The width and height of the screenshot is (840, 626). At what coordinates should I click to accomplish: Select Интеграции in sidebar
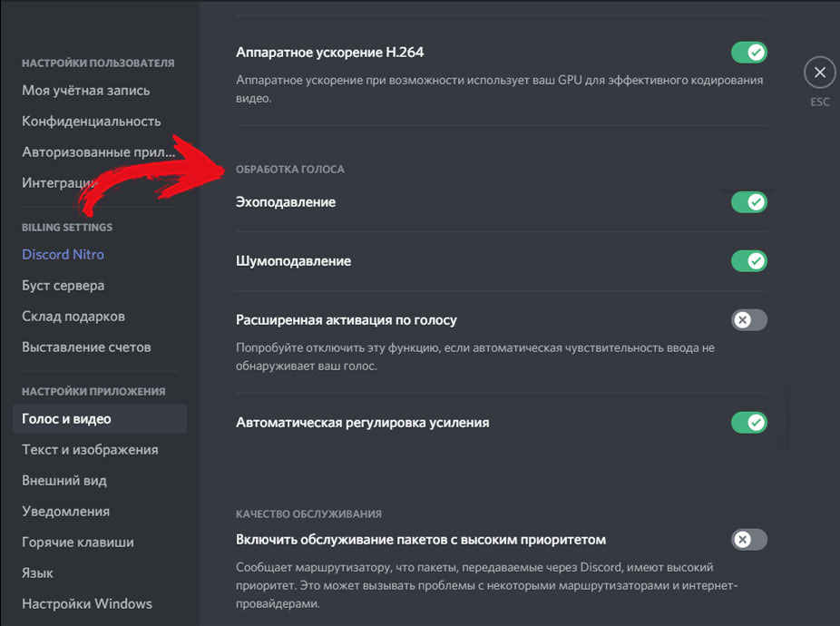[60, 182]
